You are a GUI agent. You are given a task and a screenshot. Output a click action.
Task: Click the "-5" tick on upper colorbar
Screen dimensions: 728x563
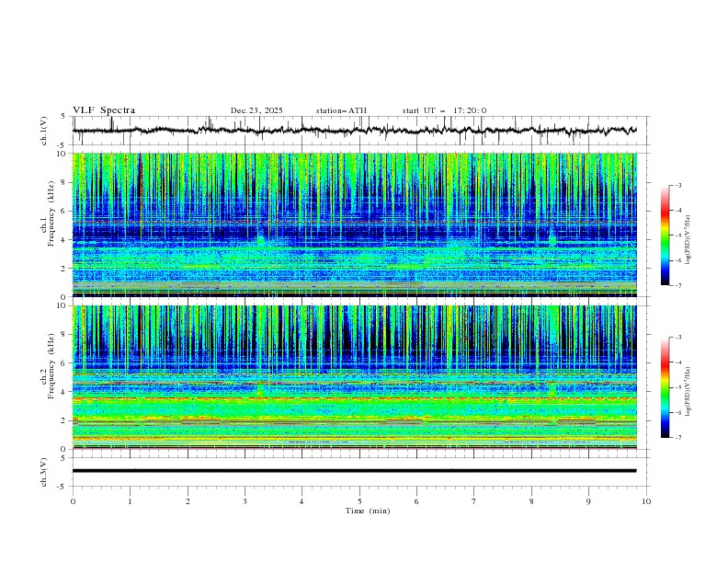pyautogui.click(x=678, y=236)
